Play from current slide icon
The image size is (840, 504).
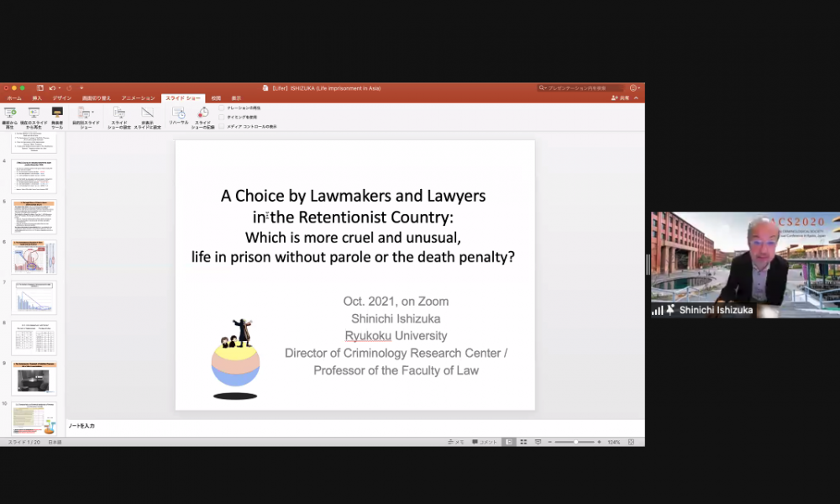click(x=34, y=113)
